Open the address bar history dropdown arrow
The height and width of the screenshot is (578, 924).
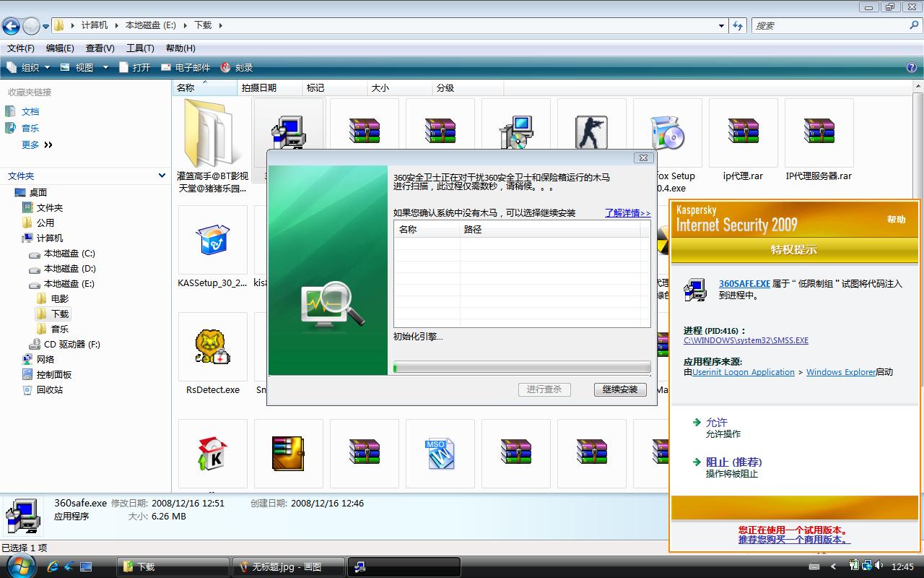721,25
